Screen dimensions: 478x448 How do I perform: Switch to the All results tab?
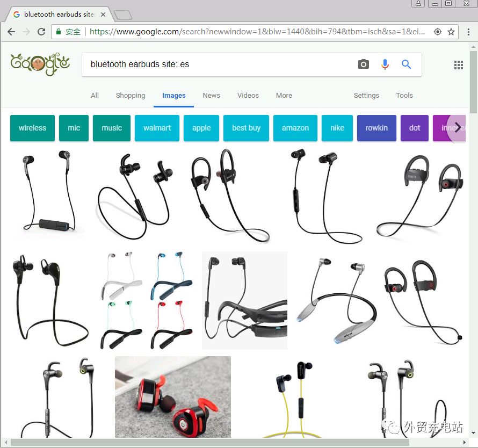pos(95,96)
